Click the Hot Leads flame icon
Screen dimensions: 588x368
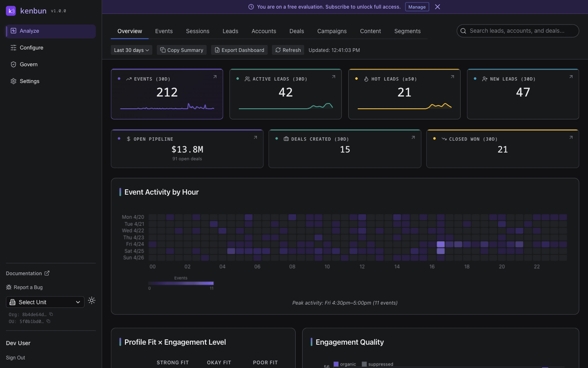tap(366, 79)
